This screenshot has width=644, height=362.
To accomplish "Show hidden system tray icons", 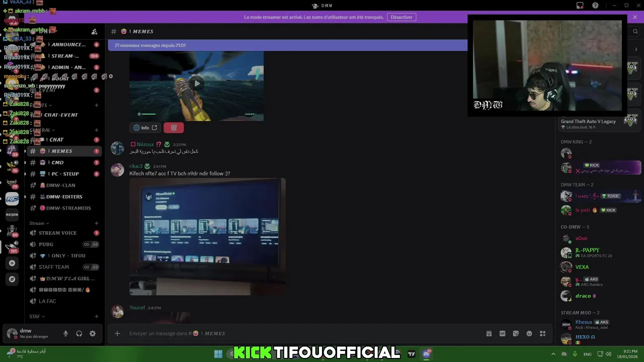I will click(553, 354).
